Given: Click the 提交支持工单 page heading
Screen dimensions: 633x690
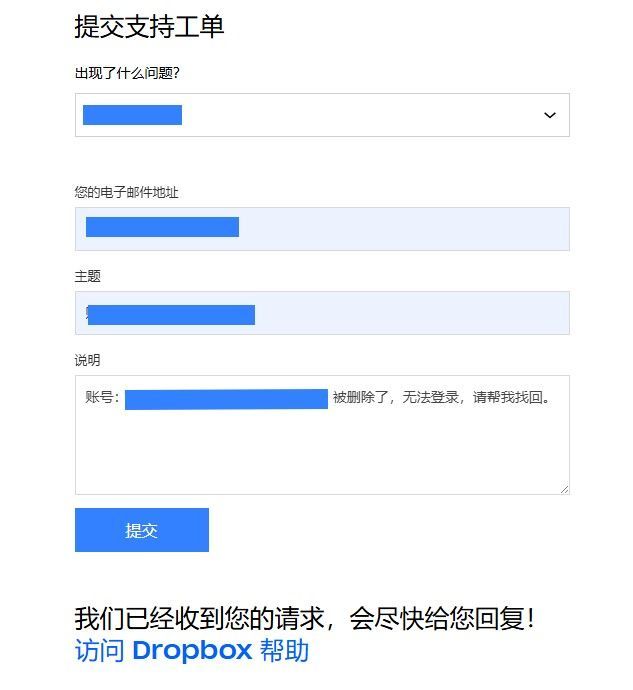Looking at the screenshot, I should click(x=149, y=27).
